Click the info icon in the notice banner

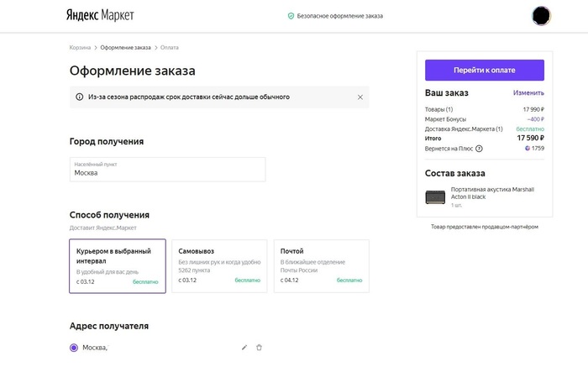click(80, 97)
